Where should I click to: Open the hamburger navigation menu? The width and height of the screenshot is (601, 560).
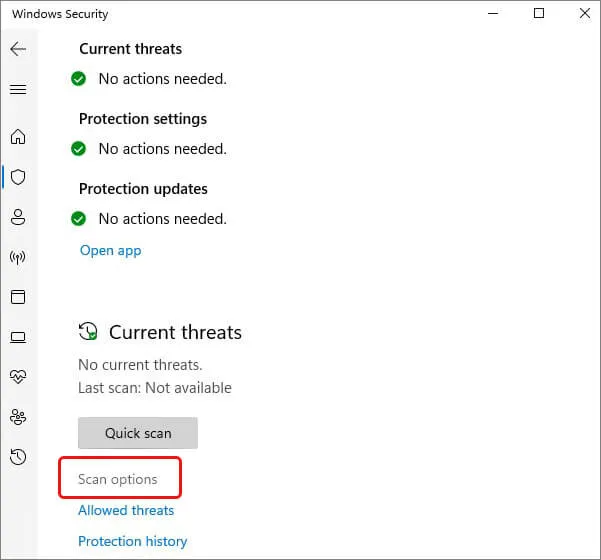[18, 89]
